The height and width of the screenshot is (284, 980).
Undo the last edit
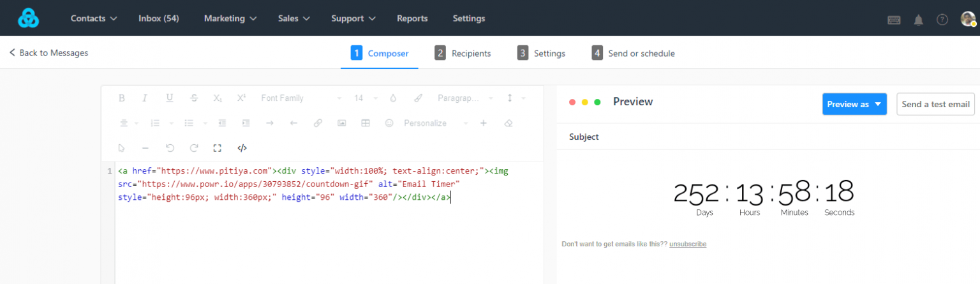click(170, 148)
